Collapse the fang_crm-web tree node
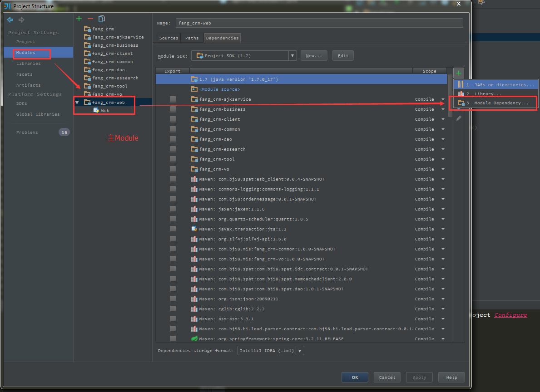This screenshot has height=392, width=540. tap(77, 103)
